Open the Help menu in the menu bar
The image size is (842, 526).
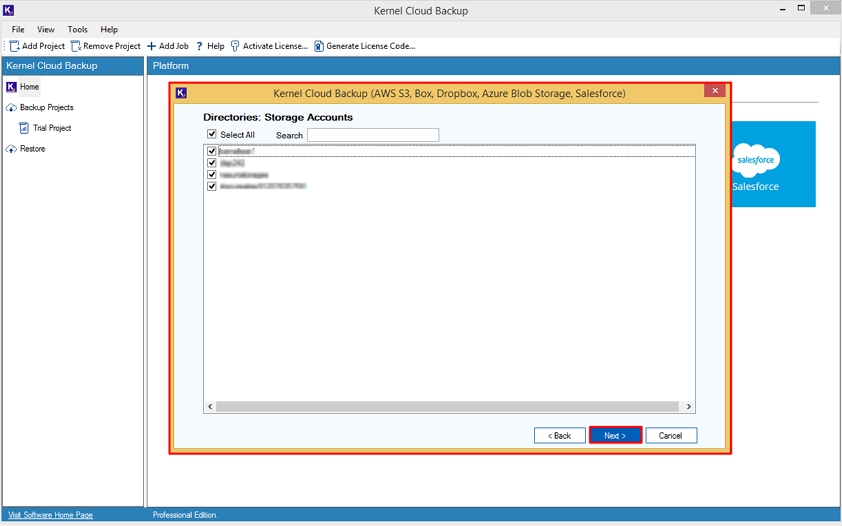pos(109,30)
